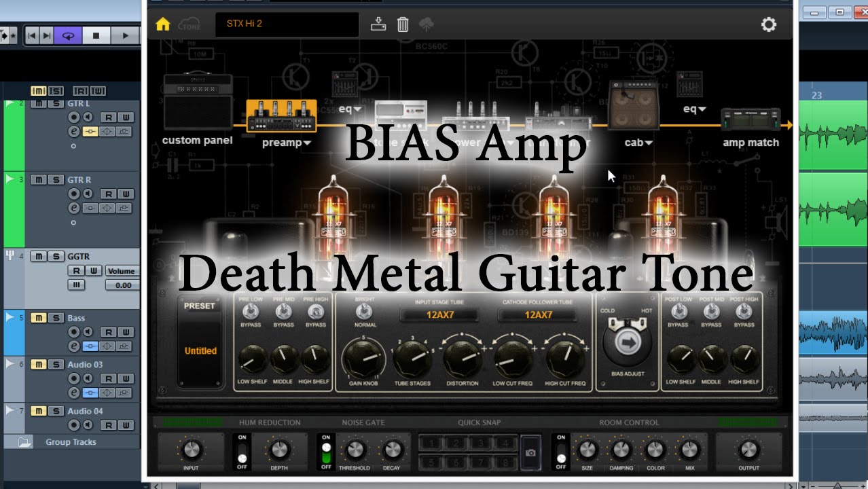Toggle the PRE HIGH bypass switch
Screen dimensions: 868x489
(x=315, y=312)
